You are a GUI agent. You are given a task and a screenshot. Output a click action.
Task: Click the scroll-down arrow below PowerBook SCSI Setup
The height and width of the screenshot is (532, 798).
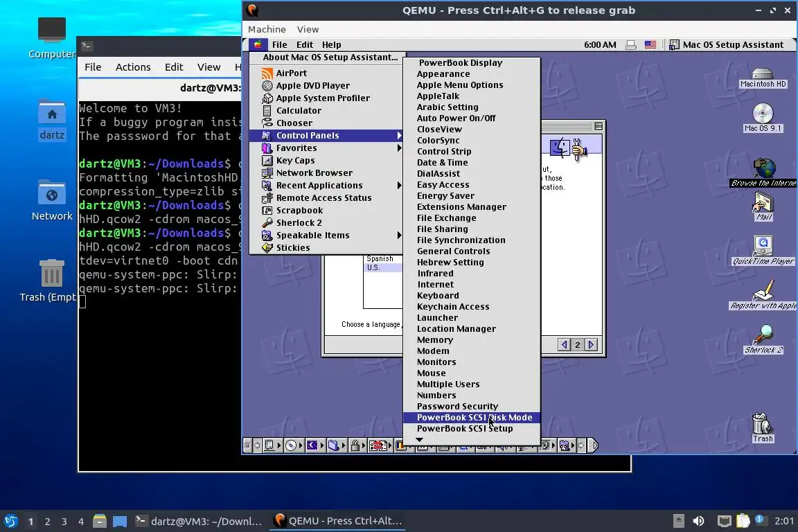pos(419,440)
